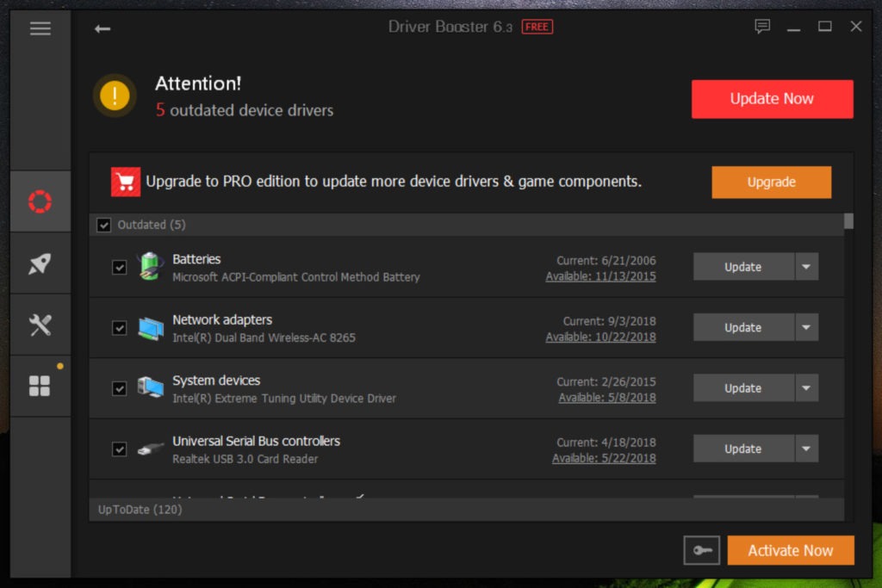Open the feedback chat icon

[x=762, y=27]
